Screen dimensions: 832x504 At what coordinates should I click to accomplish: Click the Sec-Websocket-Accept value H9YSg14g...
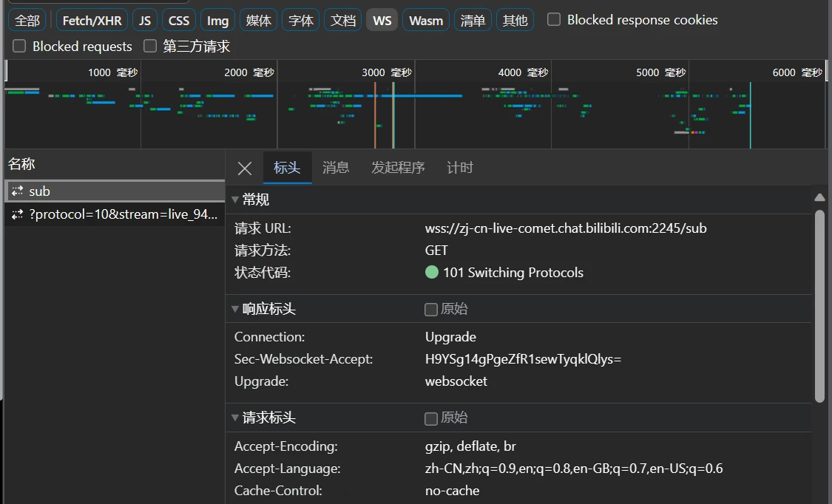(x=523, y=359)
